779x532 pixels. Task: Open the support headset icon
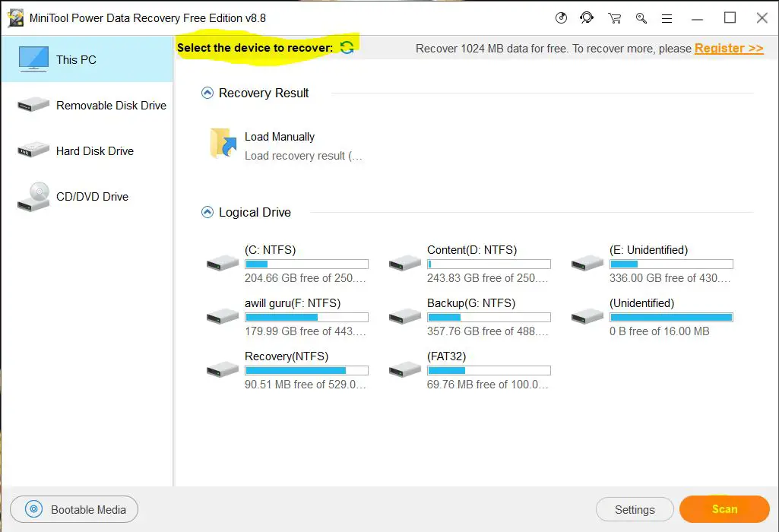click(587, 18)
